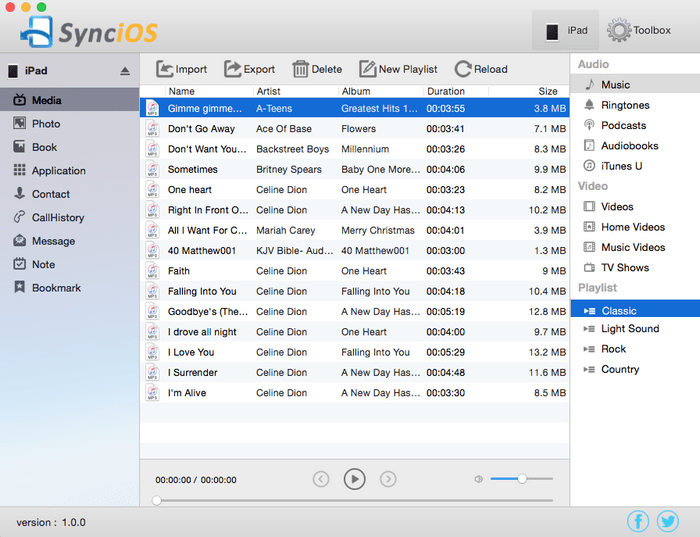The width and height of the screenshot is (700, 537).
Task: Select the song 'All I Want For C...'
Action: pyautogui.click(x=354, y=230)
